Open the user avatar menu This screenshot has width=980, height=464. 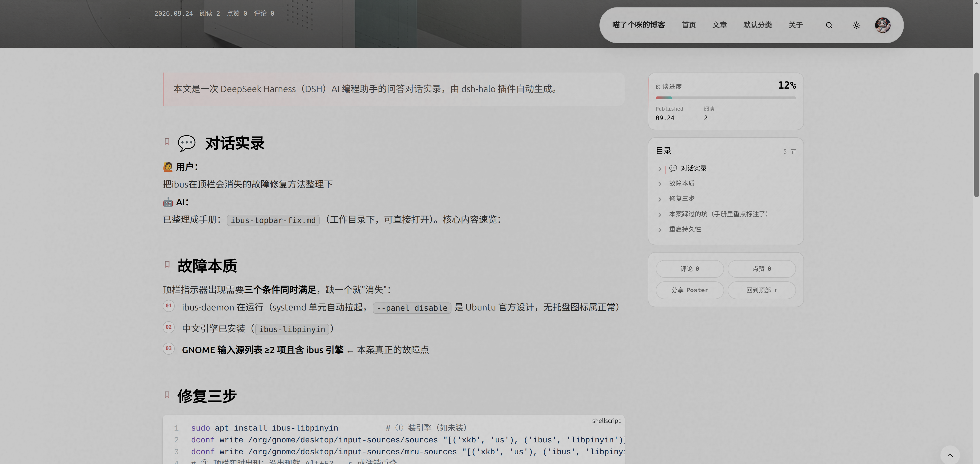(x=883, y=25)
